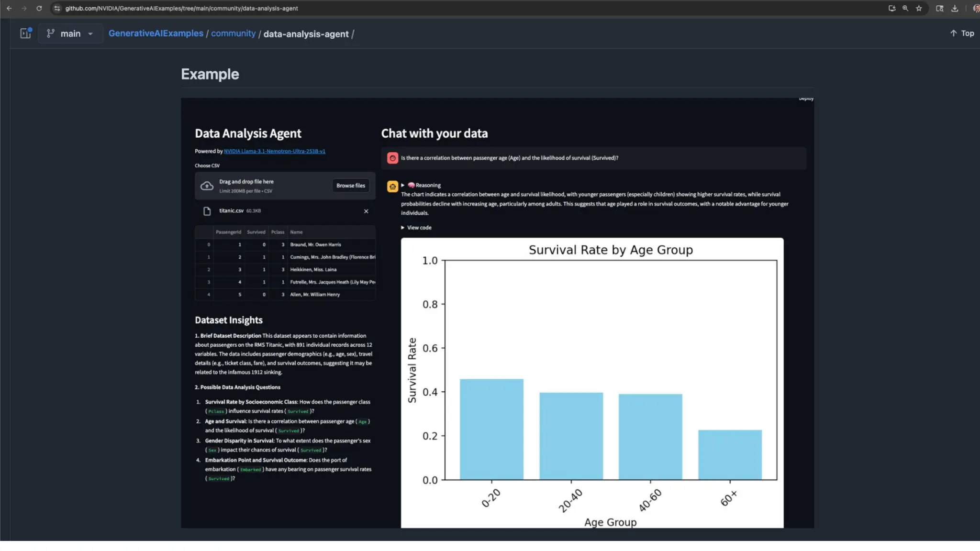This screenshot has height=551, width=980.
Task: Open browser downloads icon
Action: pyautogui.click(x=955, y=8)
